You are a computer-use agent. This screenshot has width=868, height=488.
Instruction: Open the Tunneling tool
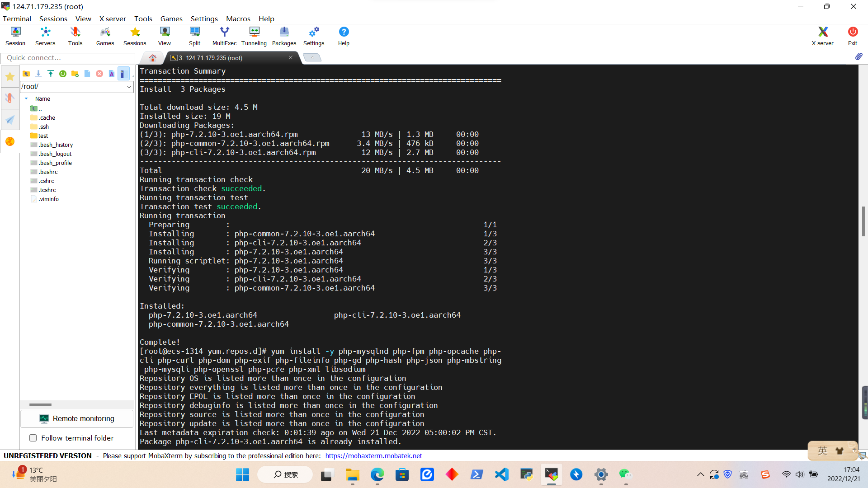pos(254,36)
